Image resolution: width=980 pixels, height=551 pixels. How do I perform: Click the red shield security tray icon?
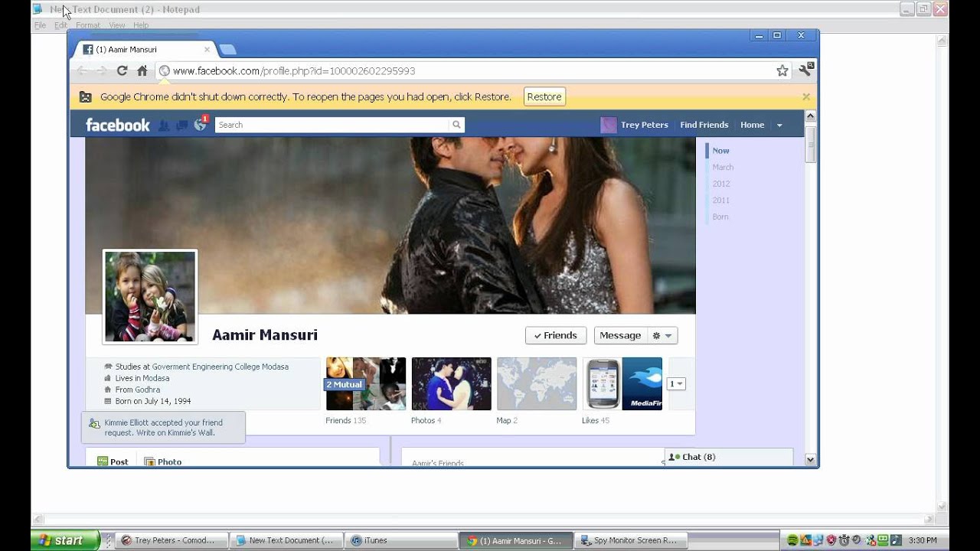831,540
